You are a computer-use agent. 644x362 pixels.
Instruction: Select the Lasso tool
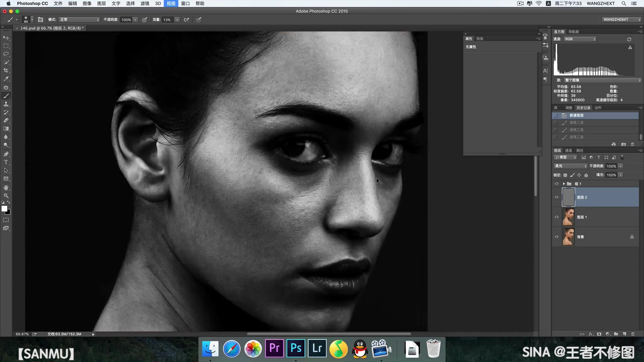click(6, 54)
